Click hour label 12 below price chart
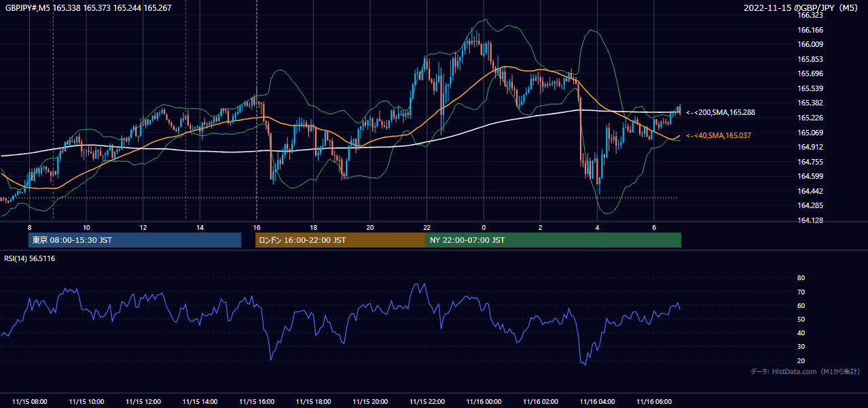The width and height of the screenshot is (868, 408). (x=143, y=227)
